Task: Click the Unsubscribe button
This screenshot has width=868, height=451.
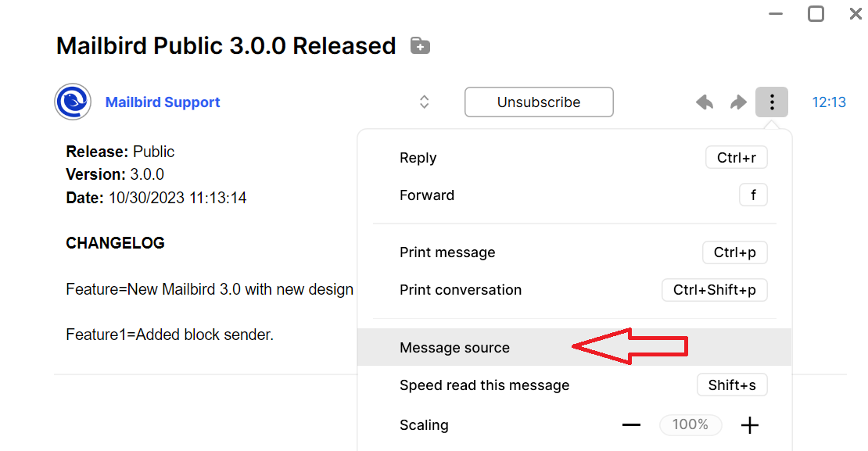Action: (539, 102)
